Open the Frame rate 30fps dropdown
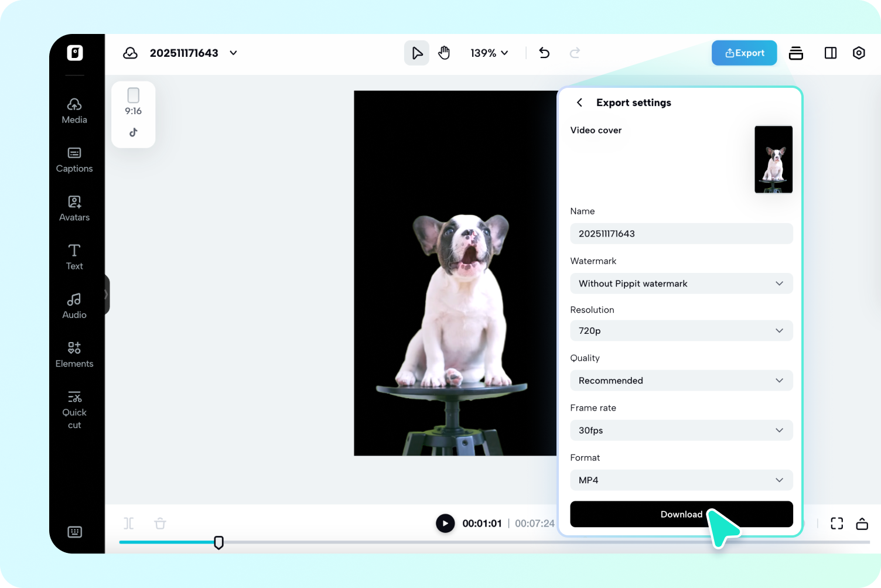Screen dimensions: 881x588 pyautogui.click(x=681, y=430)
